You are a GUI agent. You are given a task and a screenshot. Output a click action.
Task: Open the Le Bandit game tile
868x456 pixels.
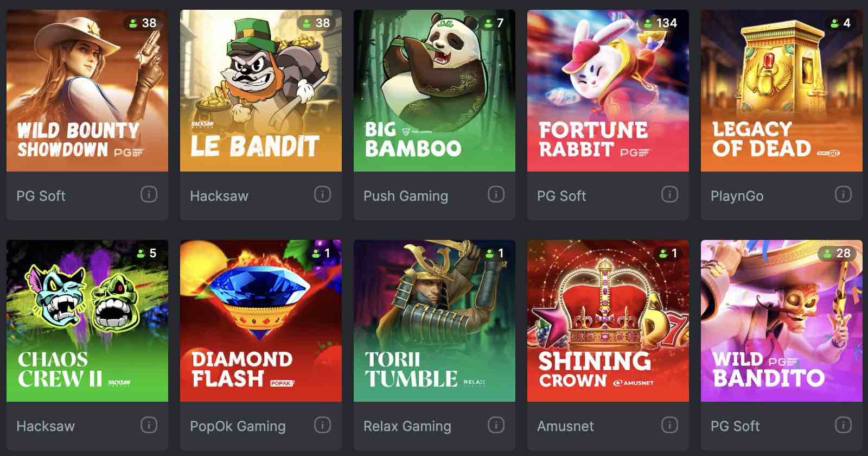tap(261, 91)
